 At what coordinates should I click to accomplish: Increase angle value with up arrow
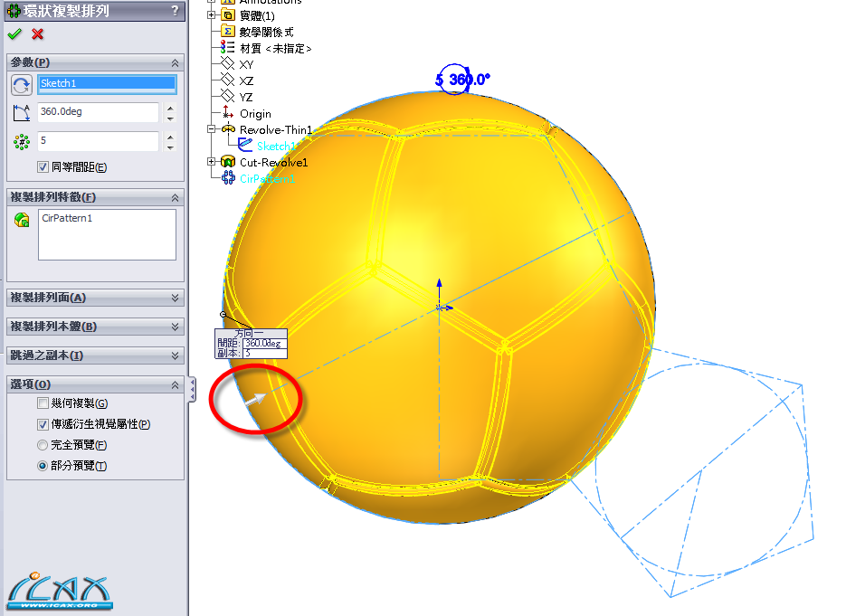click(170, 108)
